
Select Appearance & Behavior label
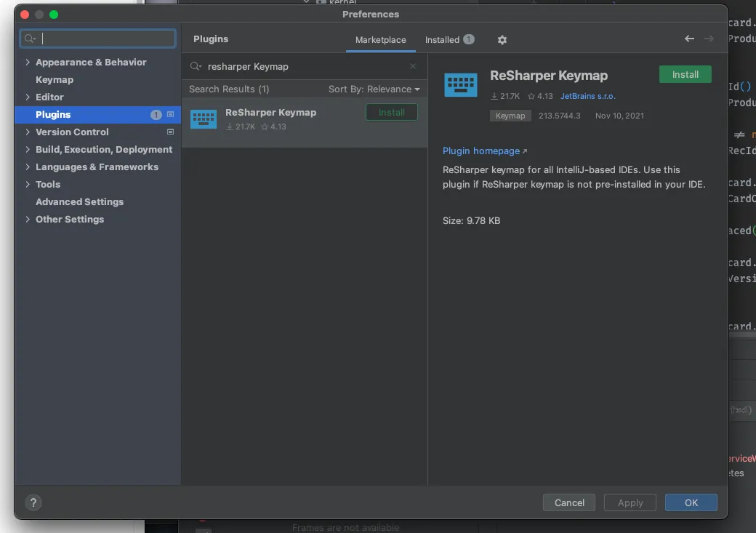91,63
